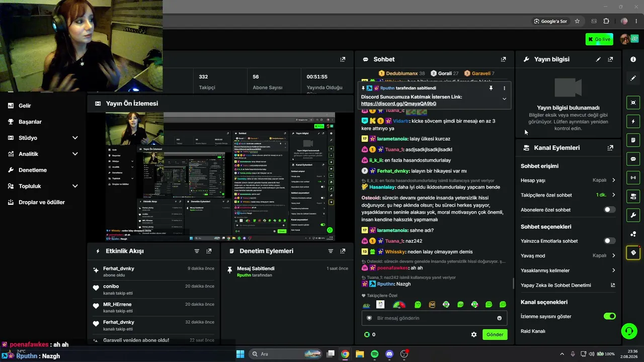Click the pin icon on the pinned message
Image resolution: width=644 pixels, height=362 pixels.
(x=491, y=88)
